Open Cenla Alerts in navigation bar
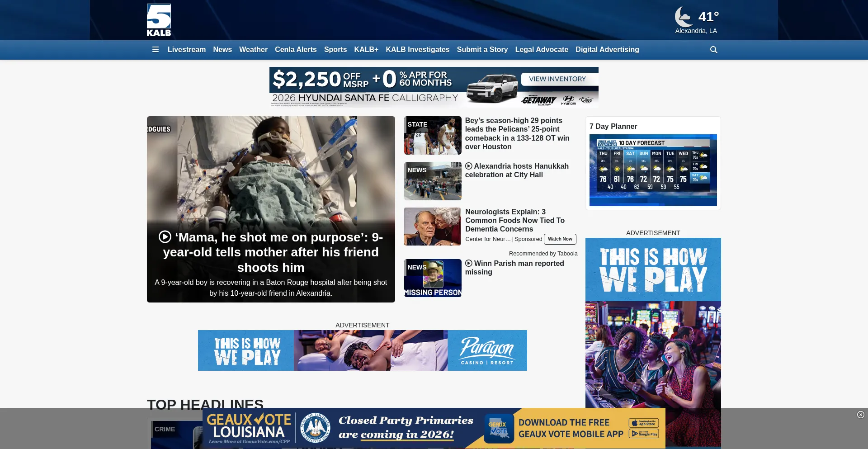The height and width of the screenshot is (449, 868). click(x=296, y=50)
